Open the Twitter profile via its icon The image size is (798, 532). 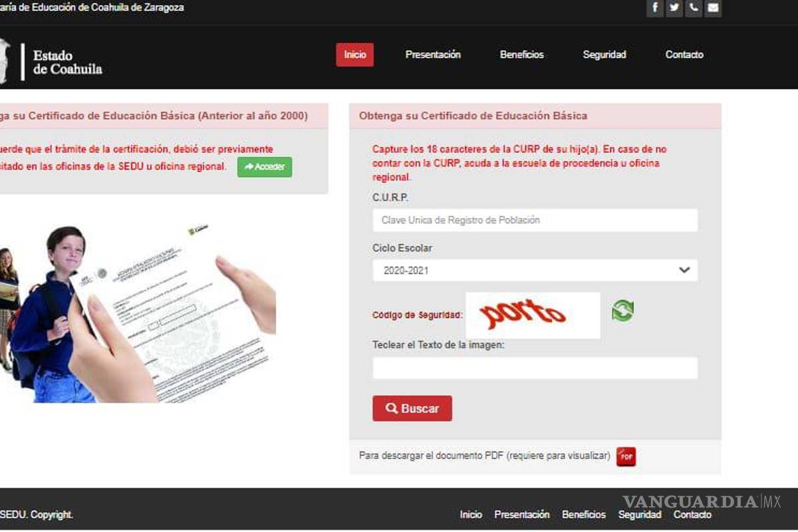pos(674,8)
